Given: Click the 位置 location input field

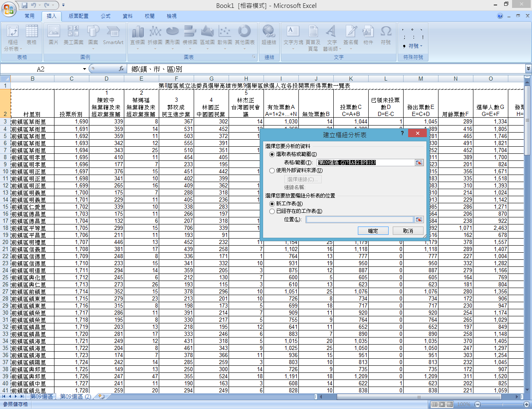Looking at the screenshot, I should pyautogui.click(x=360, y=219).
